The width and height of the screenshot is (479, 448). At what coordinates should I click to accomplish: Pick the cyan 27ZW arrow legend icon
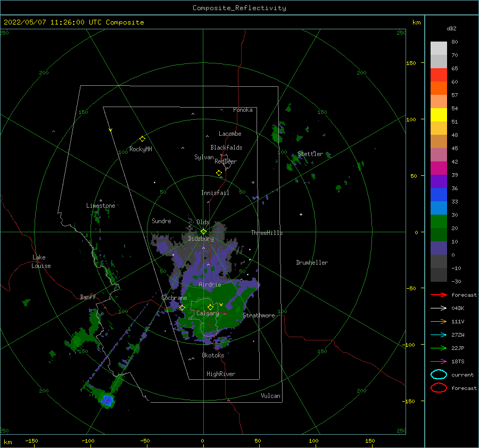tap(439, 335)
